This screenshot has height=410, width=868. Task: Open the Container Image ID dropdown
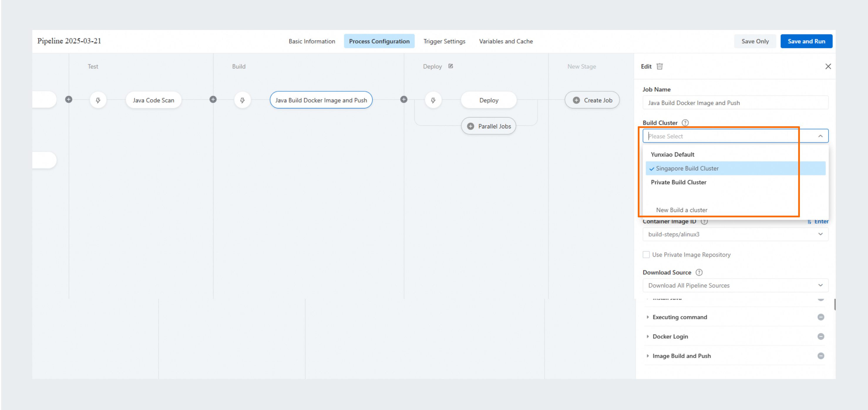pyautogui.click(x=735, y=234)
